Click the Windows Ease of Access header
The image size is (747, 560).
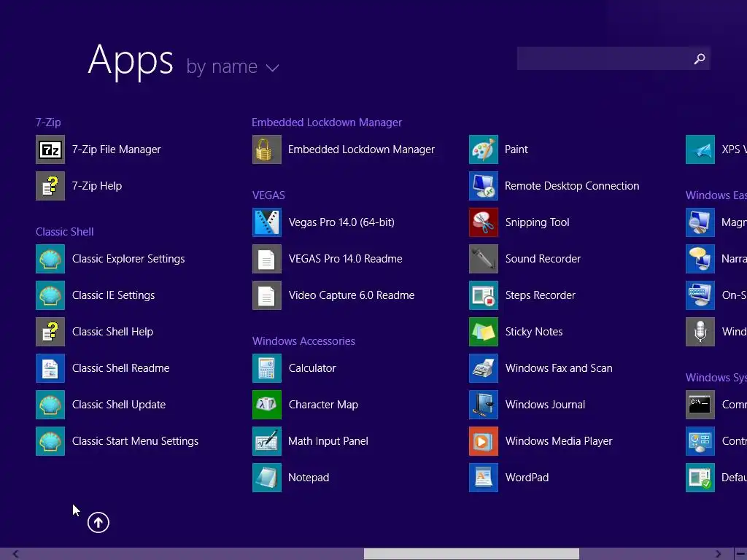pyautogui.click(x=716, y=195)
